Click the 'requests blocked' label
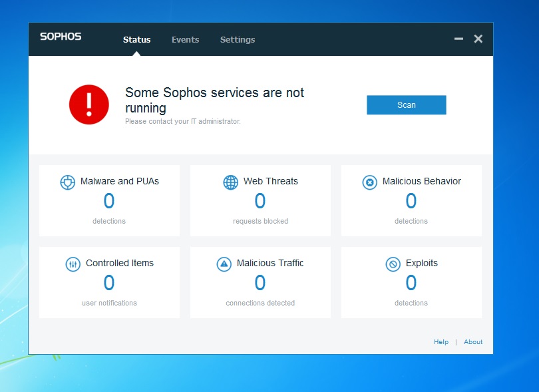Viewport: 539px width, 392px height. (x=261, y=221)
